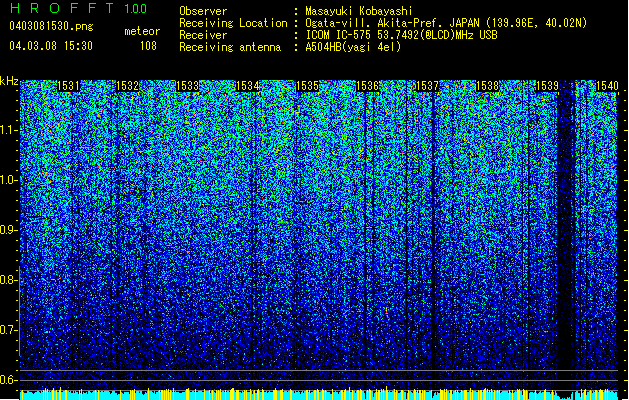This screenshot has height=400, width=629.
Task: Click the 1540 time marker
Action: pyautogui.click(x=607, y=86)
